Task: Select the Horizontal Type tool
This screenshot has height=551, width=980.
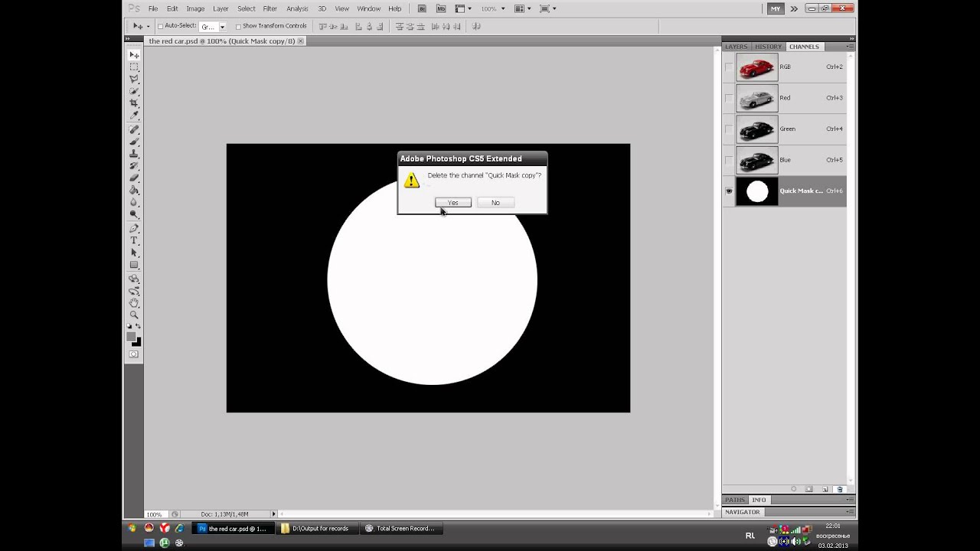Action: (x=134, y=240)
